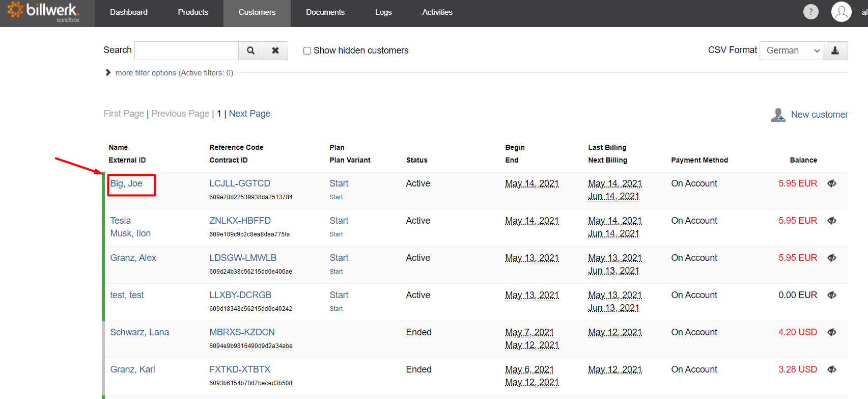This screenshot has width=868, height=399.
Task: Open the help question mark icon
Action: click(x=810, y=12)
